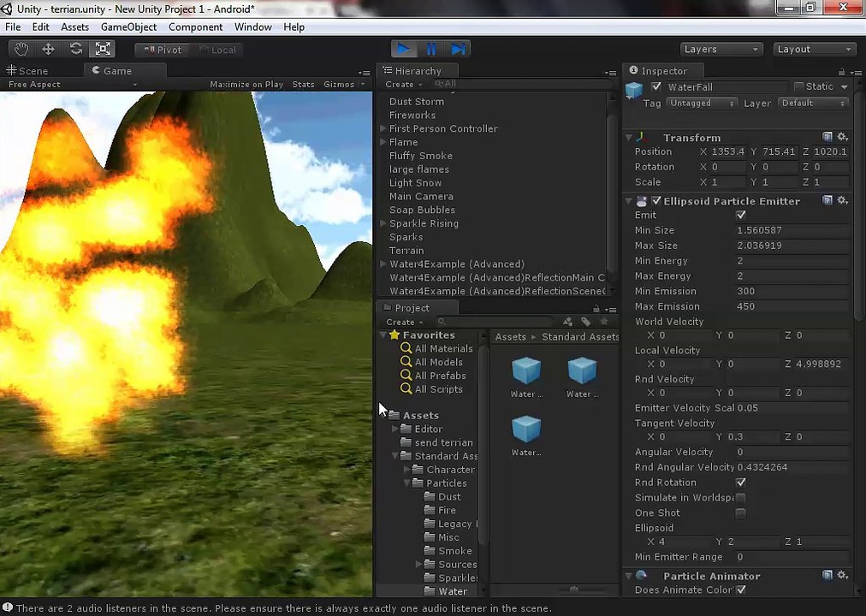Open Particle Animator gear menu
Screen dimensions: 866x616
click(842, 575)
